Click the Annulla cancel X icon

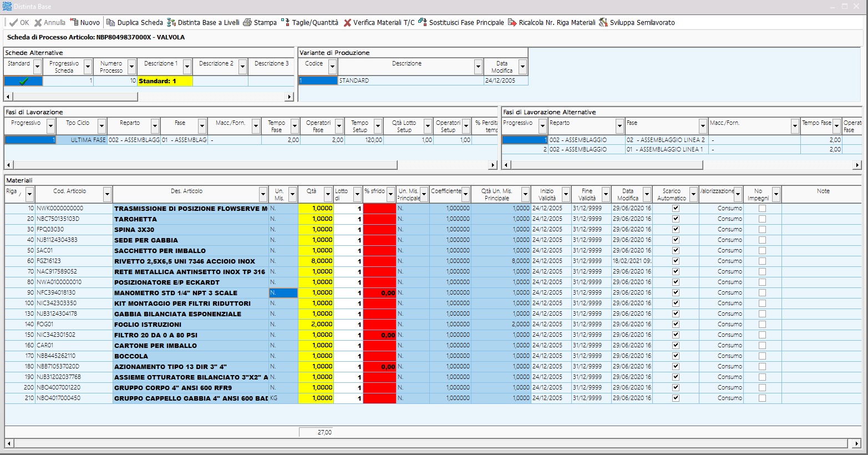[38, 23]
